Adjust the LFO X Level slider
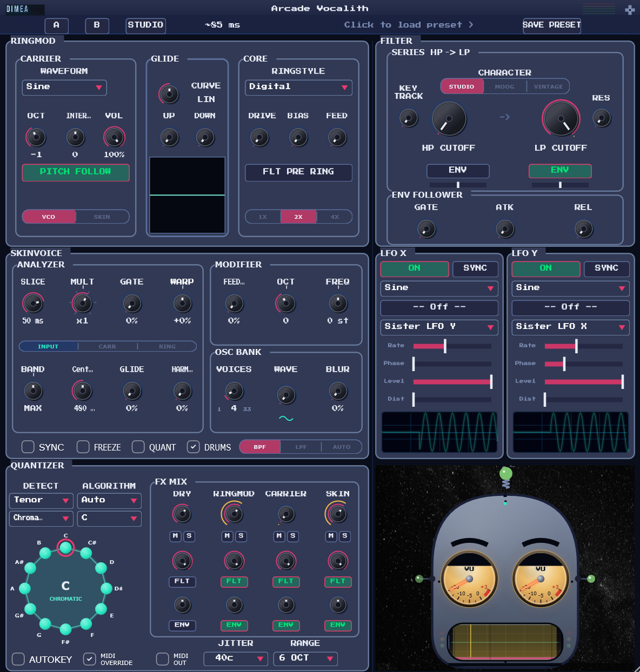The height and width of the screenshot is (672, 640). click(452, 381)
